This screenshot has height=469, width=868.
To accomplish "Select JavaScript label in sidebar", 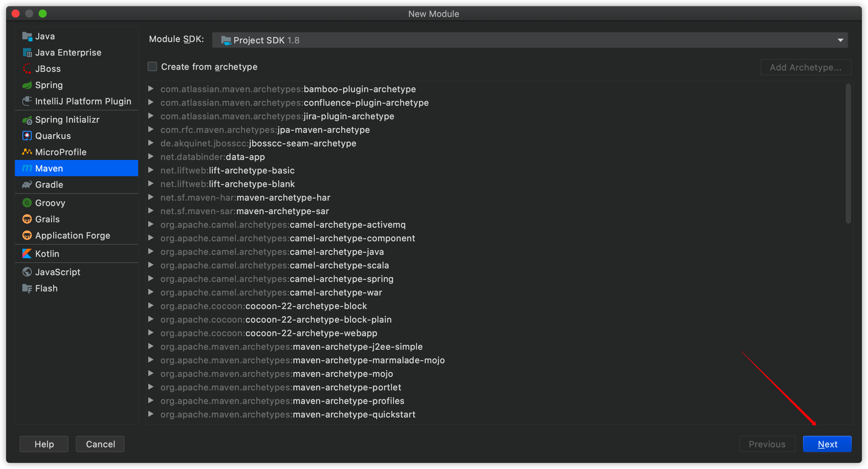I will 58,272.
